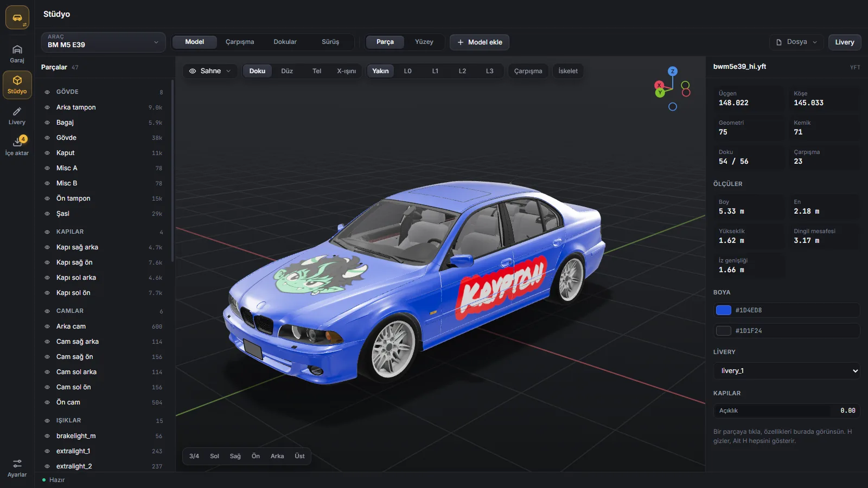The width and height of the screenshot is (868, 488).
Task: Switch camera to Üst top view
Action: [x=299, y=456]
